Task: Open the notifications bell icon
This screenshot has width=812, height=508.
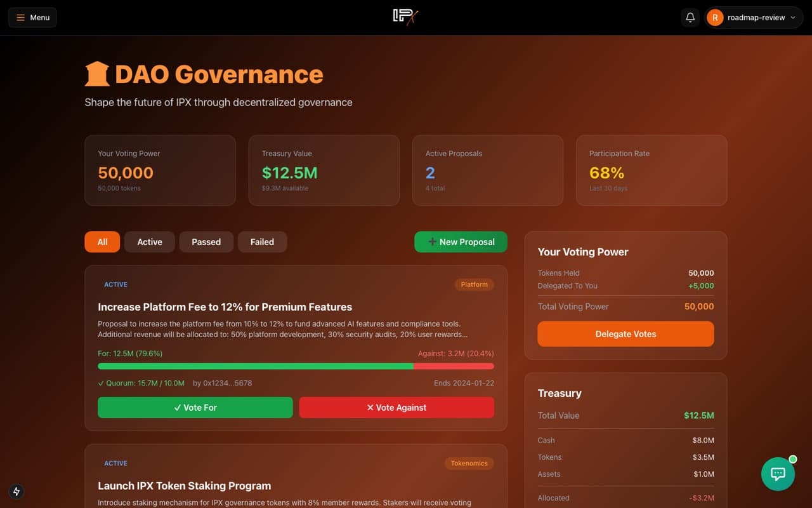Action: (690, 17)
